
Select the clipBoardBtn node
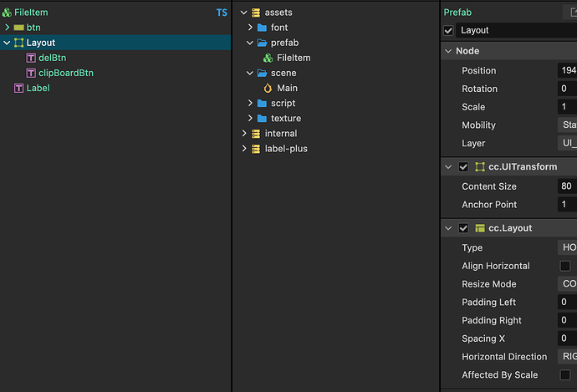[66, 73]
